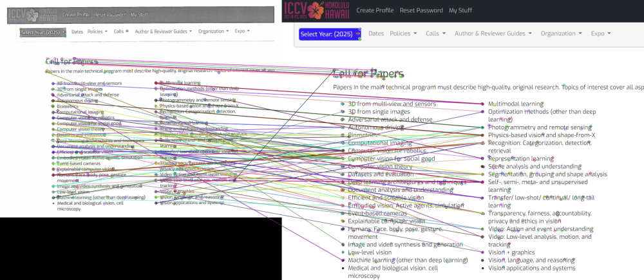Image resolution: width=644 pixels, height=280 pixels.
Task: Expand Author & Reviewer Guides in the grayscale page
Action: [x=164, y=31]
